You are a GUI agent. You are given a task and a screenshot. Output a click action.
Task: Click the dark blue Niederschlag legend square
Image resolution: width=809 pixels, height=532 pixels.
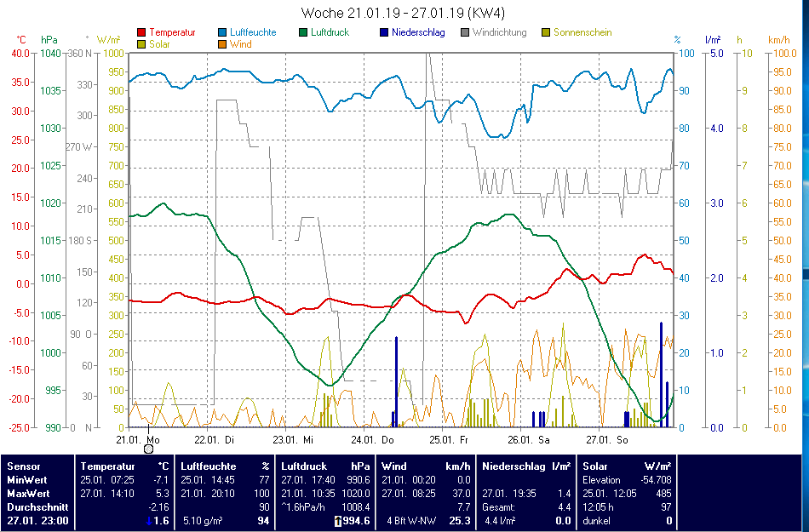click(384, 33)
